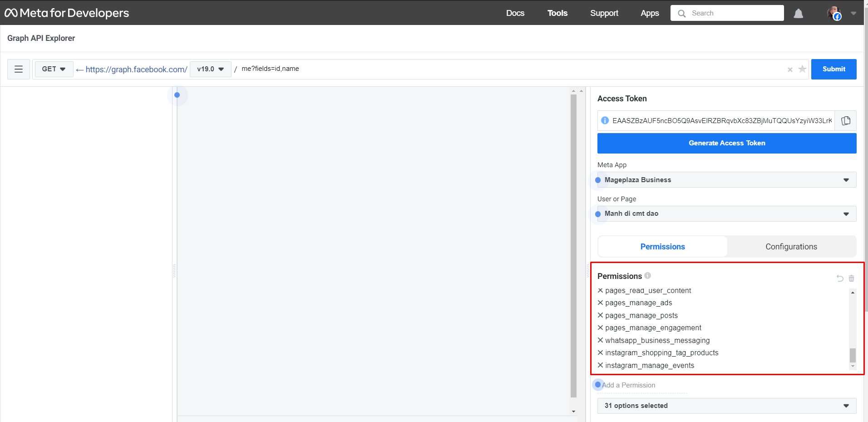Expand the v19.0 API version dropdown
The height and width of the screenshot is (422, 868).
click(210, 69)
